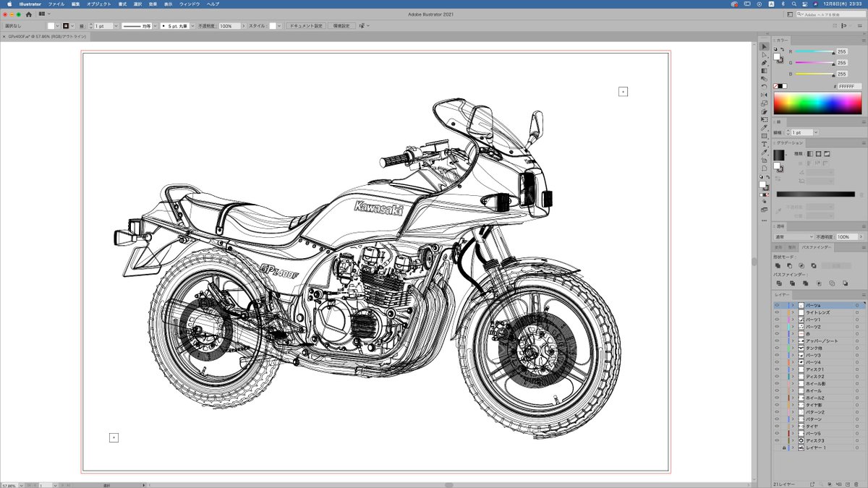The image size is (868, 488).
Task: Click the Merge pathfinder icon
Action: tap(805, 283)
